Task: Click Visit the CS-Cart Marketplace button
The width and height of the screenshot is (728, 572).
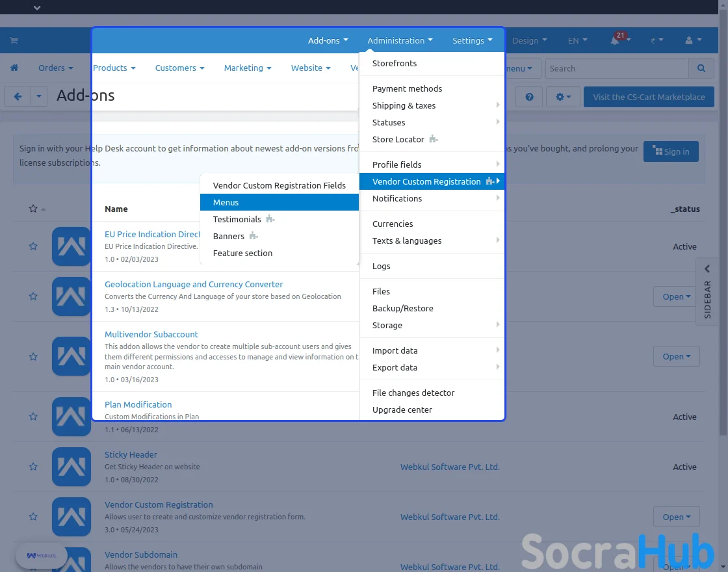Action: [649, 97]
